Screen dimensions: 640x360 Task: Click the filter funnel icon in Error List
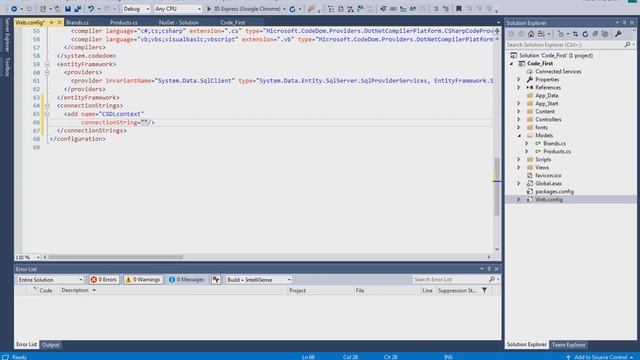pos(484,290)
